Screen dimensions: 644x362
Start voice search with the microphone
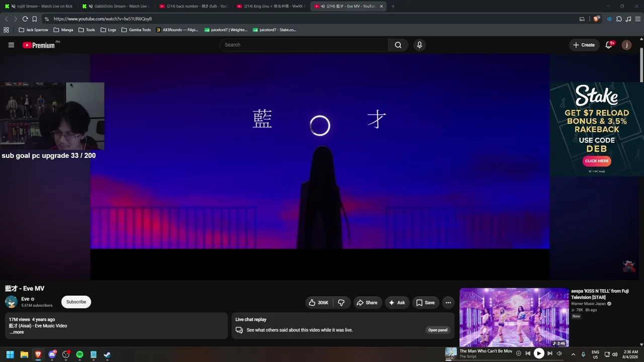pyautogui.click(x=420, y=45)
